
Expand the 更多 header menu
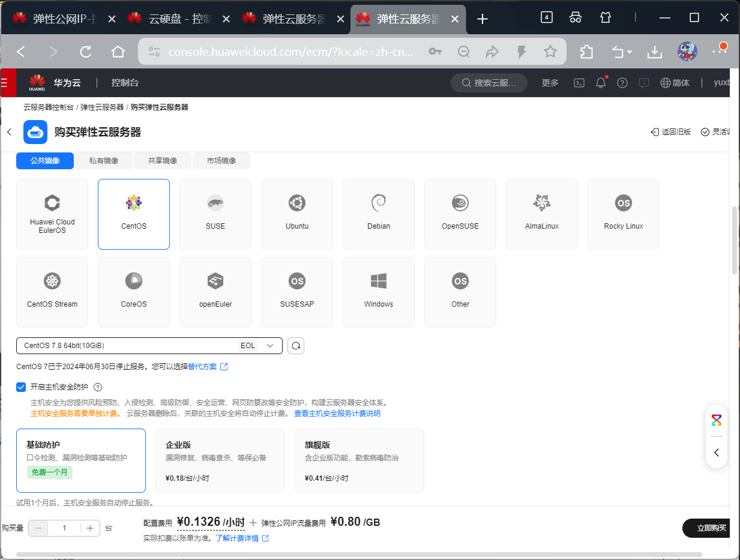(550, 83)
